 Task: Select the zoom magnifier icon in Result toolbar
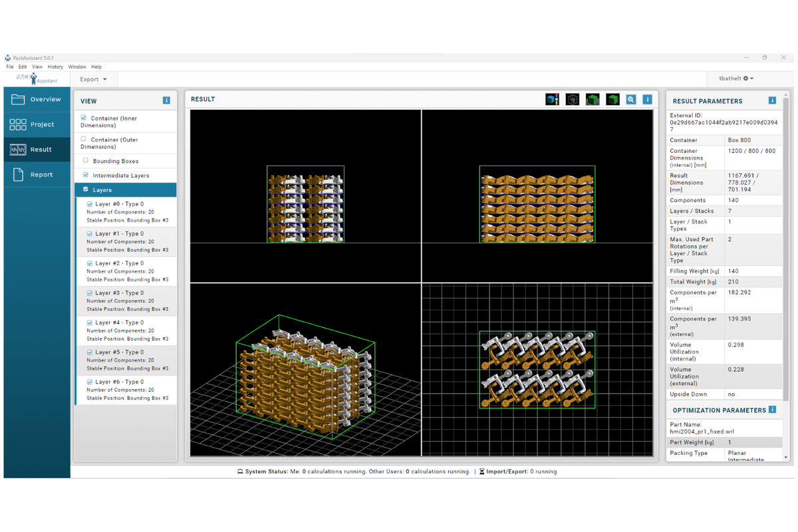tap(630, 100)
